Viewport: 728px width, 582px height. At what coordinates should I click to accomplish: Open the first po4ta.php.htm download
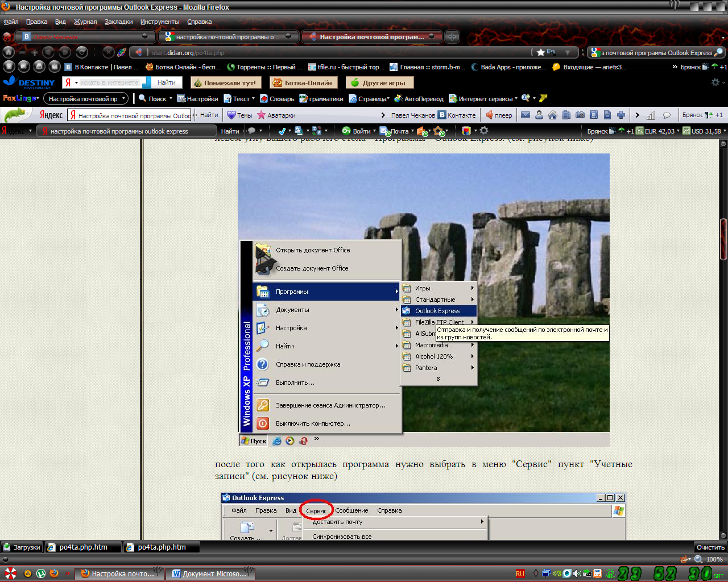84,547
